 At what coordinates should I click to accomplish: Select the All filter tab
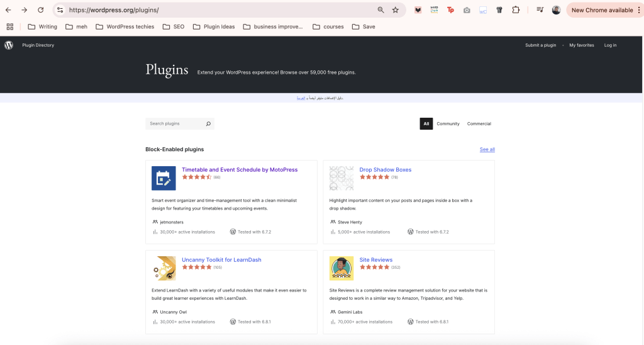click(x=426, y=124)
